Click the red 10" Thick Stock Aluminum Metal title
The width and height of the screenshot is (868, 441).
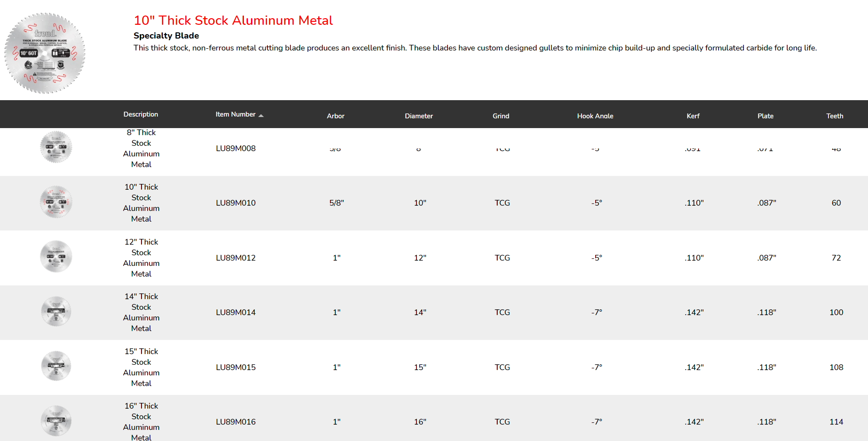(x=233, y=20)
